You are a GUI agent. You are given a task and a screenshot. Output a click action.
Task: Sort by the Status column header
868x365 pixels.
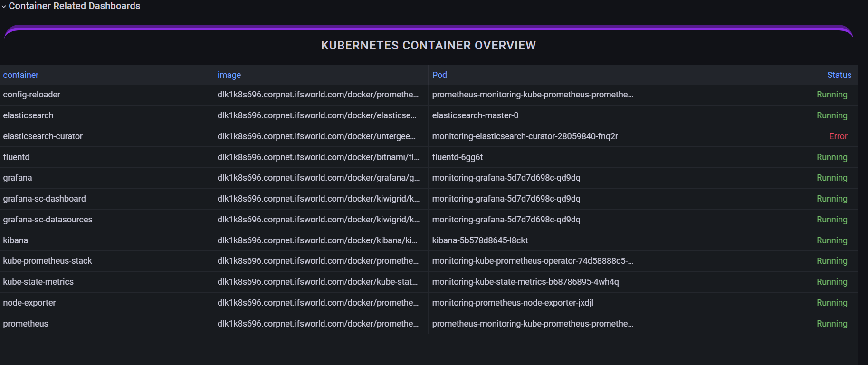tap(839, 75)
